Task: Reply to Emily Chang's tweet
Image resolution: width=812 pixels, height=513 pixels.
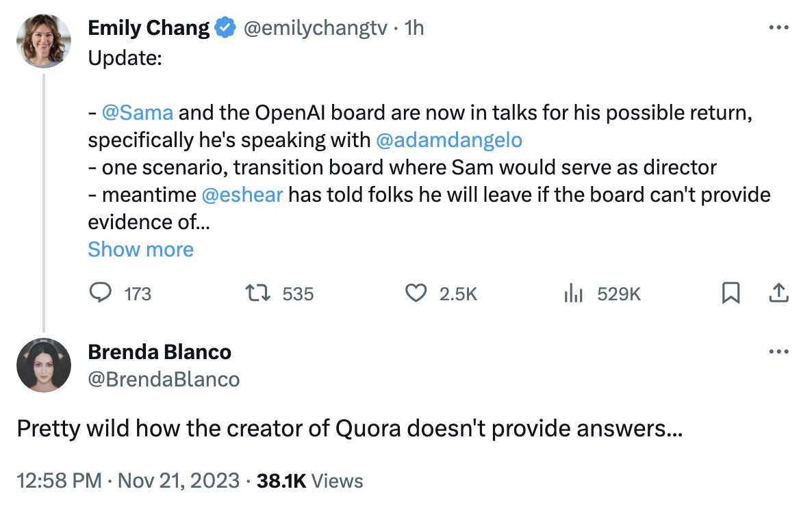Action: coord(101,293)
